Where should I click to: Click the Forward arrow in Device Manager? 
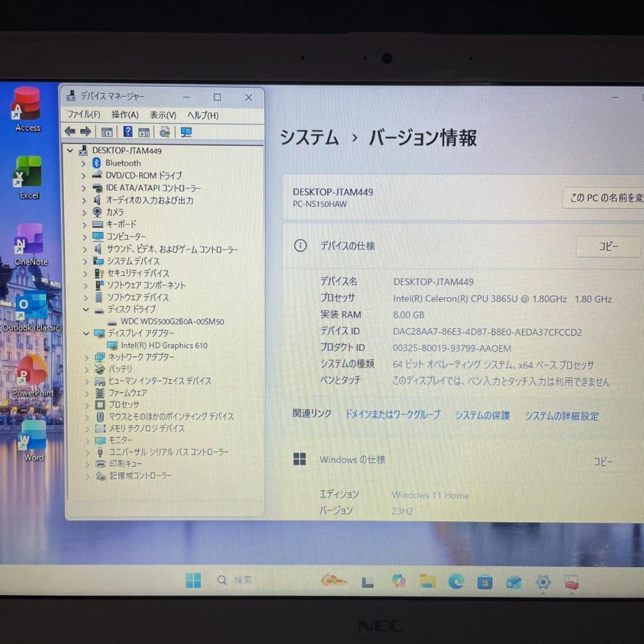85,132
